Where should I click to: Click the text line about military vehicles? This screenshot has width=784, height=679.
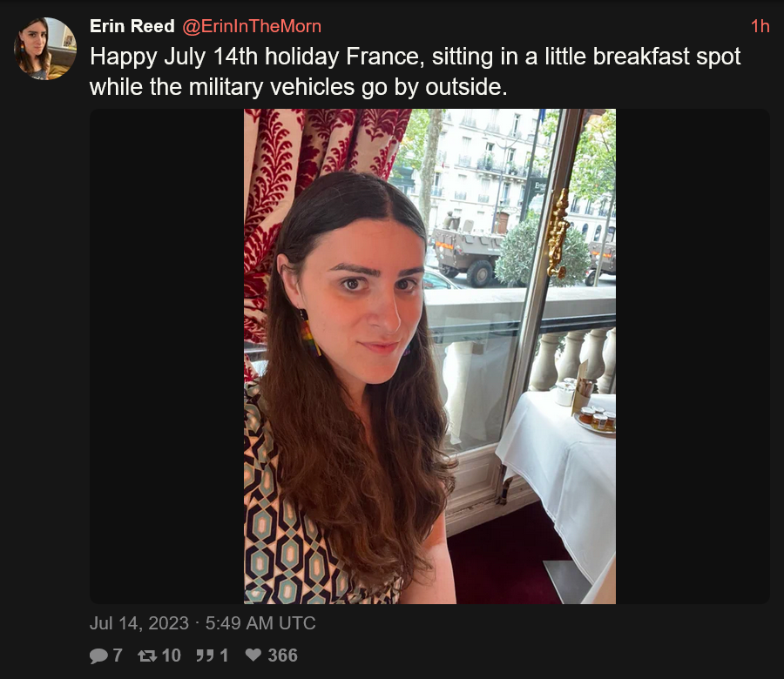[x=299, y=87]
